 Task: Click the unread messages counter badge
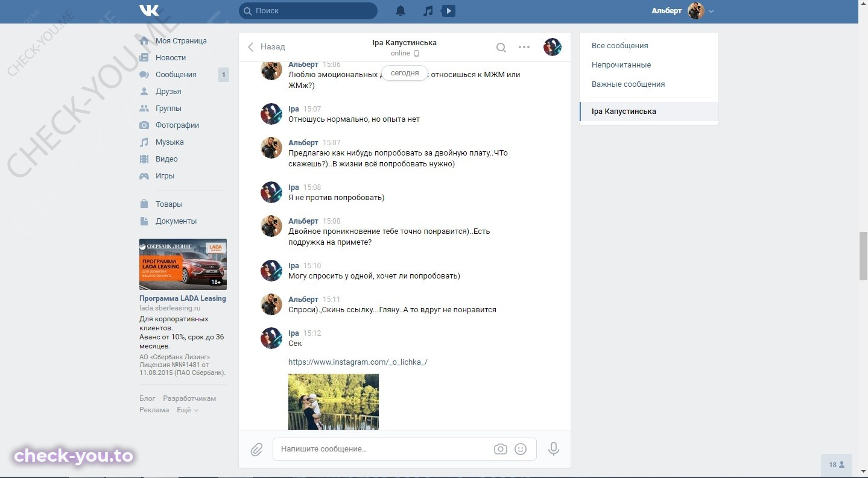tap(223, 75)
